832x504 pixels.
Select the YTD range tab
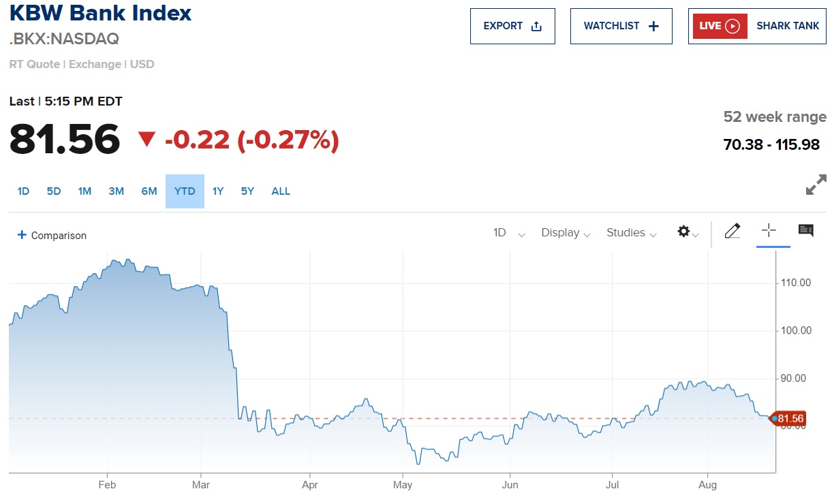pos(185,191)
